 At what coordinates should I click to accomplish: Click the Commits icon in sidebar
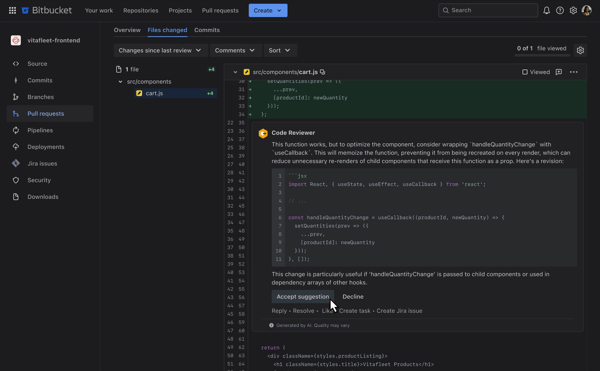(x=16, y=80)
